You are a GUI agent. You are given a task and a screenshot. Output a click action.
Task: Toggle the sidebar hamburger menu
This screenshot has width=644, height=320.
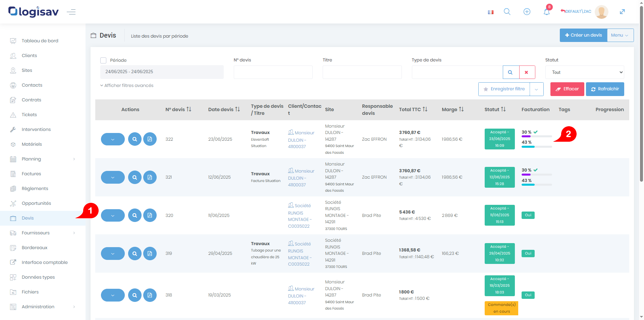pos(71,12)
